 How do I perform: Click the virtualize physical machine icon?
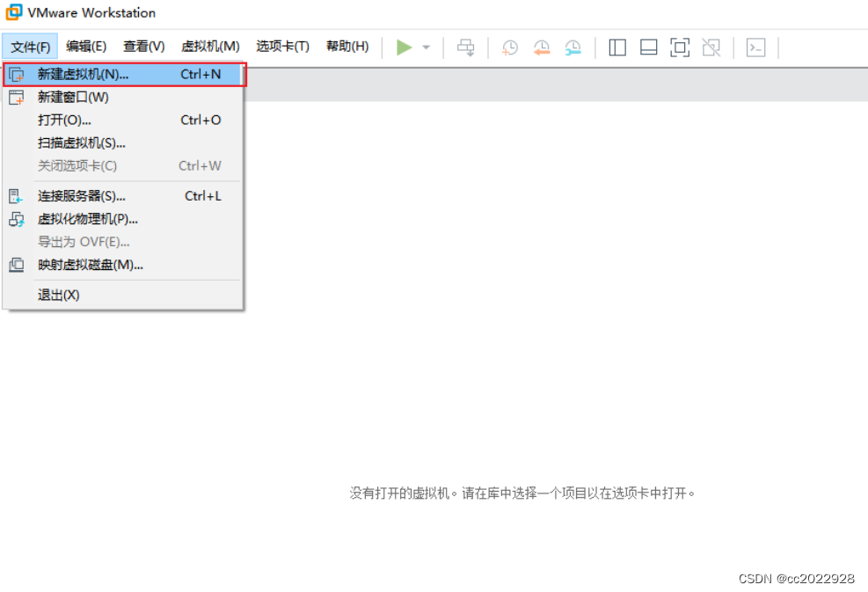pos(17,219)
